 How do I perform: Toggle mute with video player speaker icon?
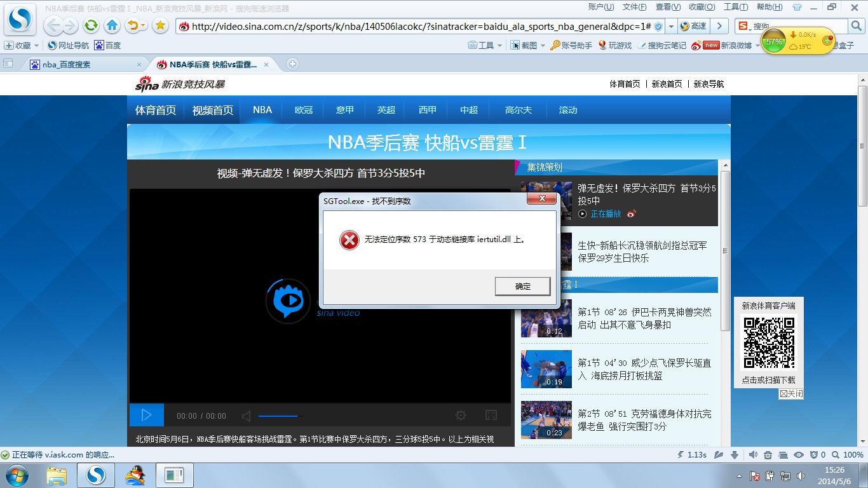tap(247, 416)
